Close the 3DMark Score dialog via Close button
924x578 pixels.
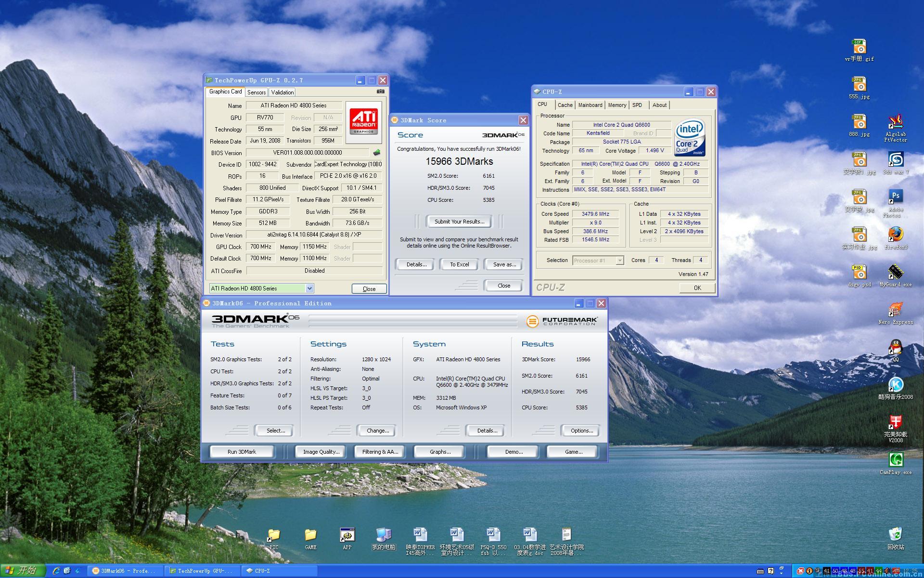504,286
